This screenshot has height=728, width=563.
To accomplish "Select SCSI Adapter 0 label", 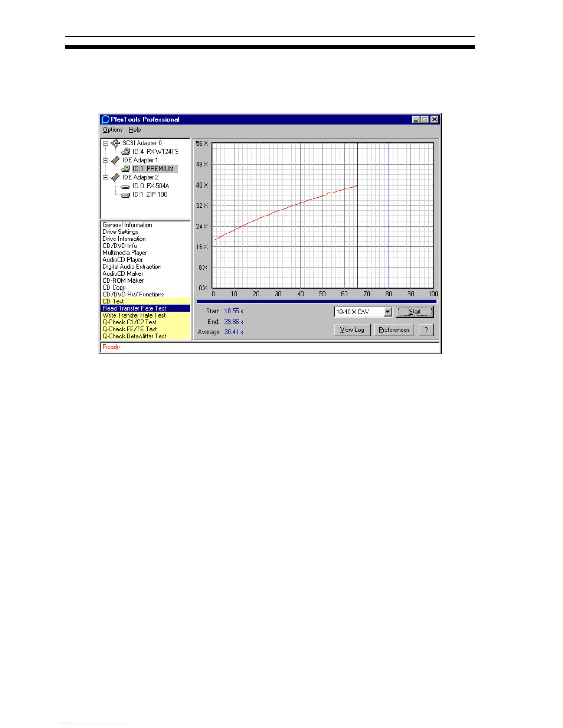I will point(142,143).
